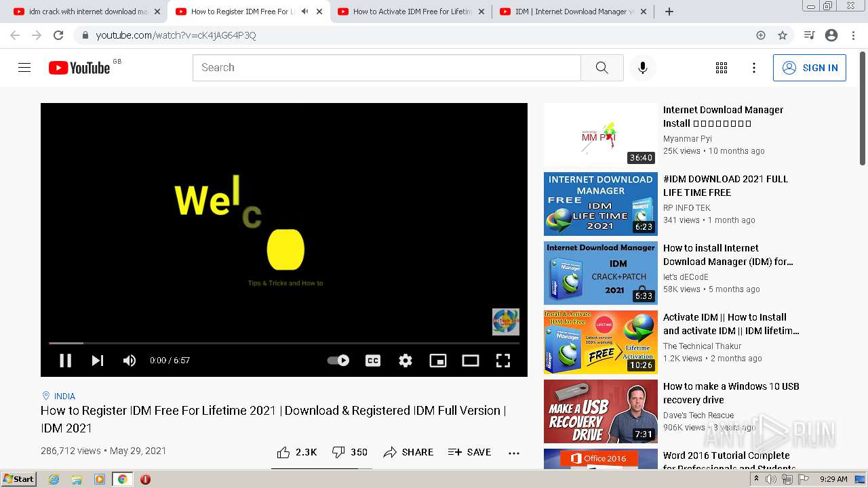Open the Chrome media control icon
This screenshot has height=488, width=868.
809,35
